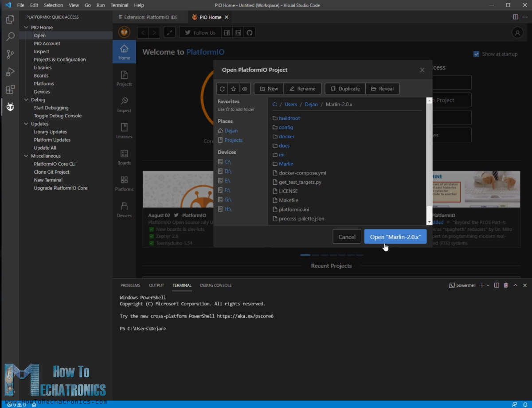532x408 pixels.
Task: Collapse the Updates section
Action: click(26, 124)
